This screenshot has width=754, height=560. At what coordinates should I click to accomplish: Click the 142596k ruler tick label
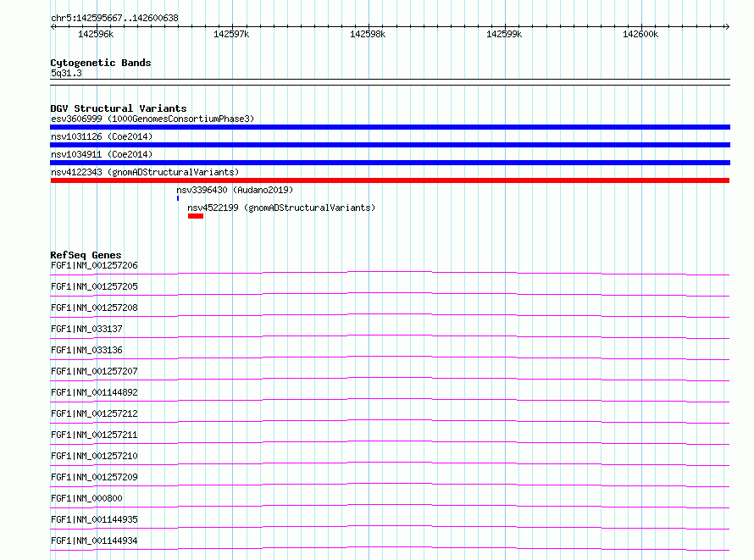[x=96, y=34]
